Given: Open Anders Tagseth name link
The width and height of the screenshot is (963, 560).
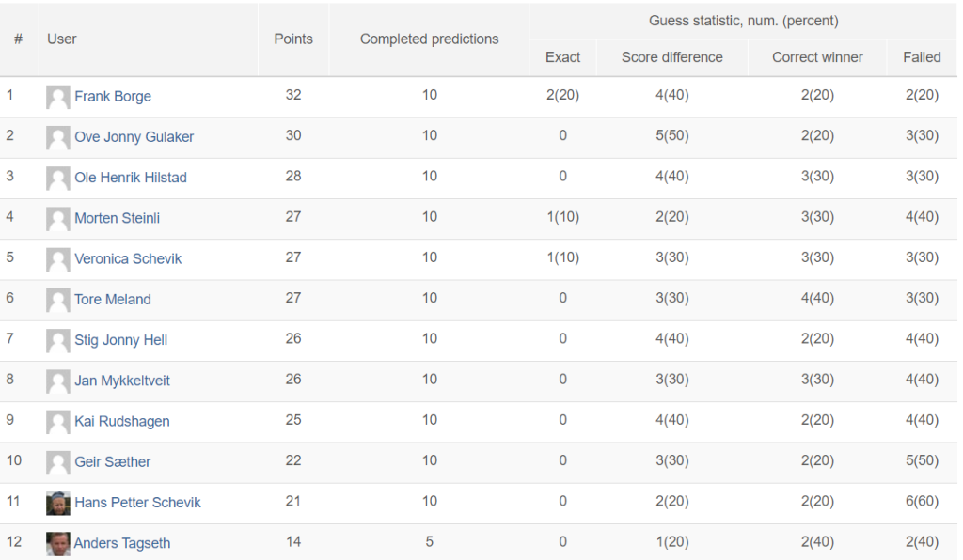Looking at the screenshot, I should click(122, 543).
